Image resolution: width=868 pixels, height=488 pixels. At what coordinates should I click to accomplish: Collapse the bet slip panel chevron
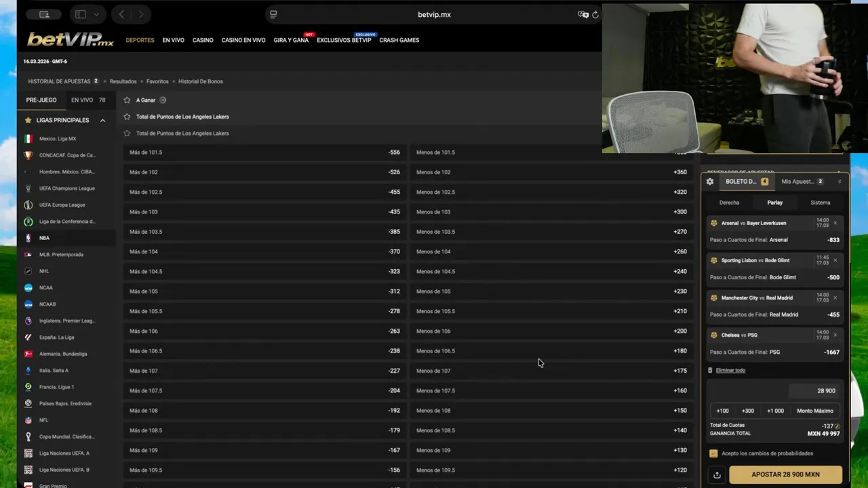point(840,182)
